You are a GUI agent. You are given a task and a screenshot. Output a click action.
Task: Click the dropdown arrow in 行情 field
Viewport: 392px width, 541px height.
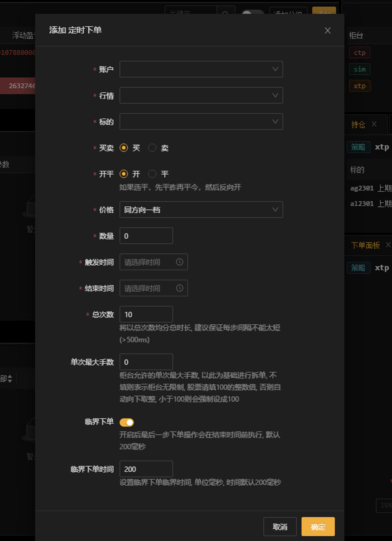click(x=275, y=95)
